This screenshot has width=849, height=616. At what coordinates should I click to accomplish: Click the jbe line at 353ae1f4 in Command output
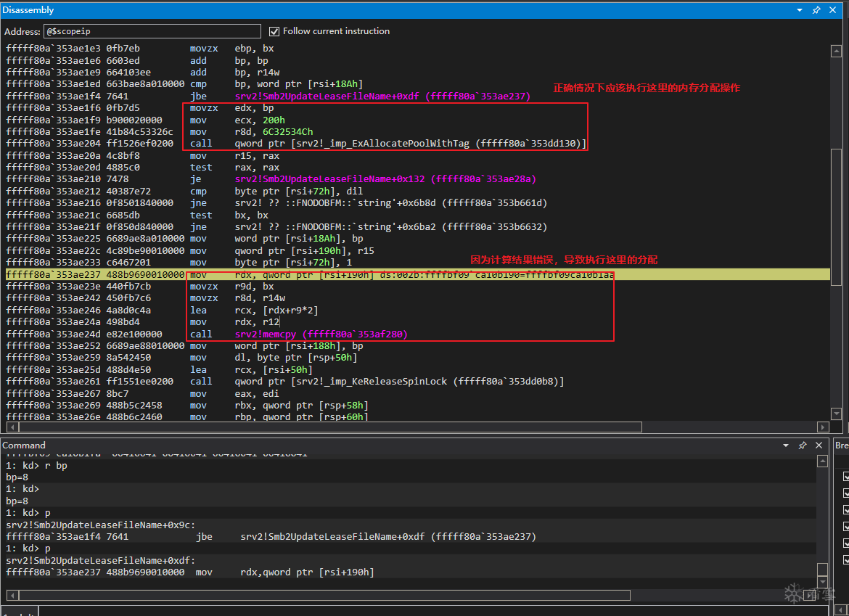click(x=271, y=537)
